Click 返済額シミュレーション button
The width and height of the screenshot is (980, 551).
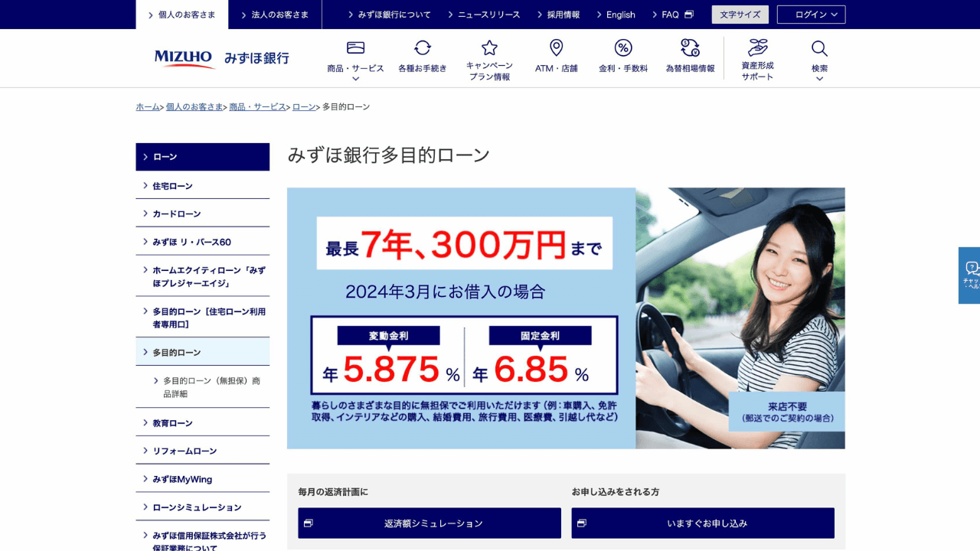[430, 523]
